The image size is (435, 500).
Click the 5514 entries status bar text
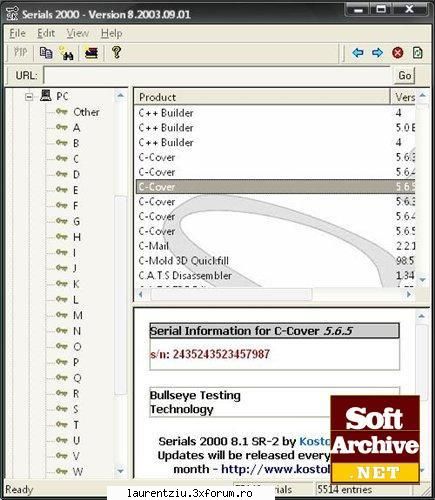pos(345,489)
